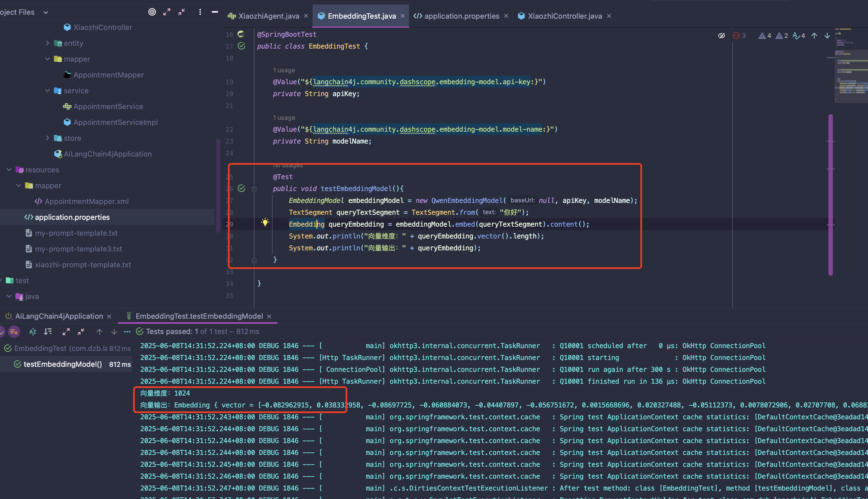Toggle the ignored tests filter in test runner
The image size is (868, 499).
coord(14,331)
